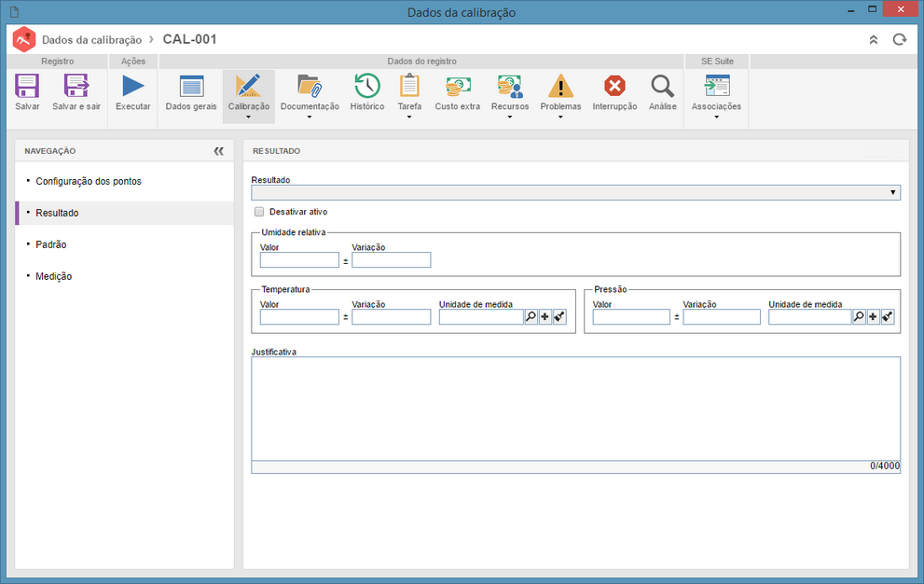
Task: Minimize the Dados da calibração window
Action: click(x=851, y=10)
